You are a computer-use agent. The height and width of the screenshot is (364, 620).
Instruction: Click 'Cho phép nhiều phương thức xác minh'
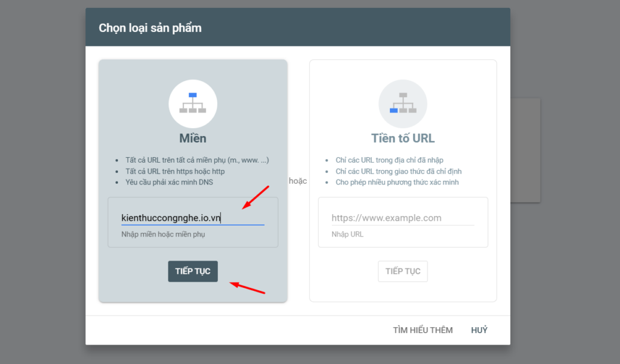397,183
